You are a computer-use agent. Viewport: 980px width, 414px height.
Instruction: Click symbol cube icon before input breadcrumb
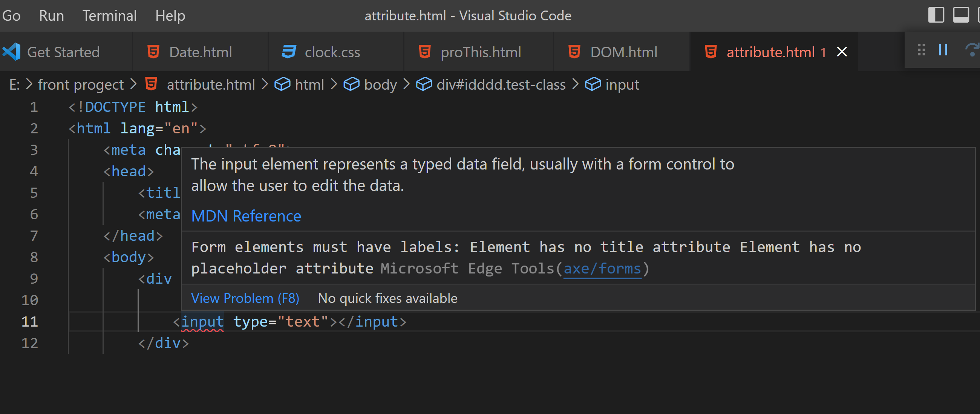tap(593, 84)
